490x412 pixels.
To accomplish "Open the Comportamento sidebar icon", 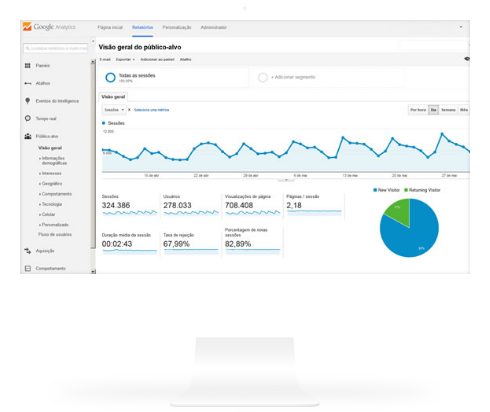I will point(28,268).
